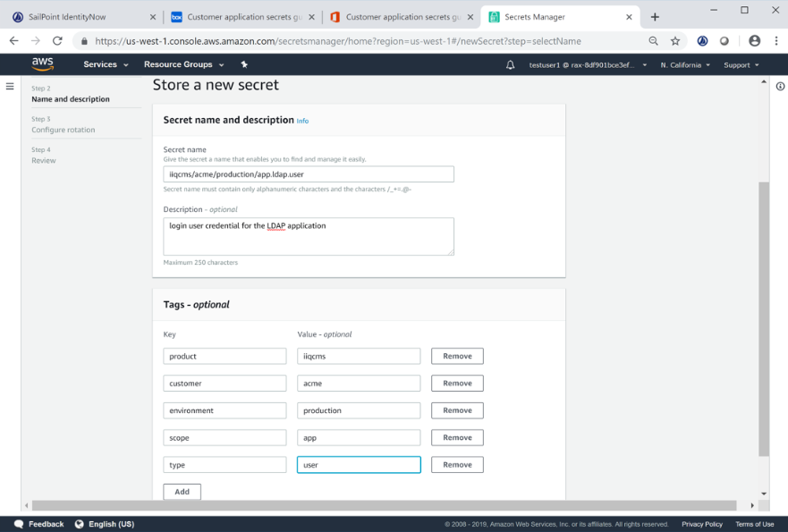Open the Support dropdown menu

pyautogui.click(x=741, y=65)
